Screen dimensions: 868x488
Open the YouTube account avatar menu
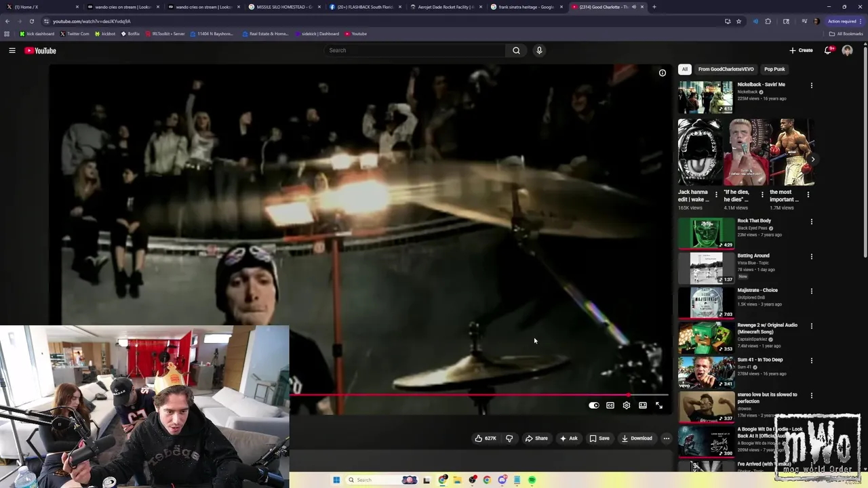(847, 50)
